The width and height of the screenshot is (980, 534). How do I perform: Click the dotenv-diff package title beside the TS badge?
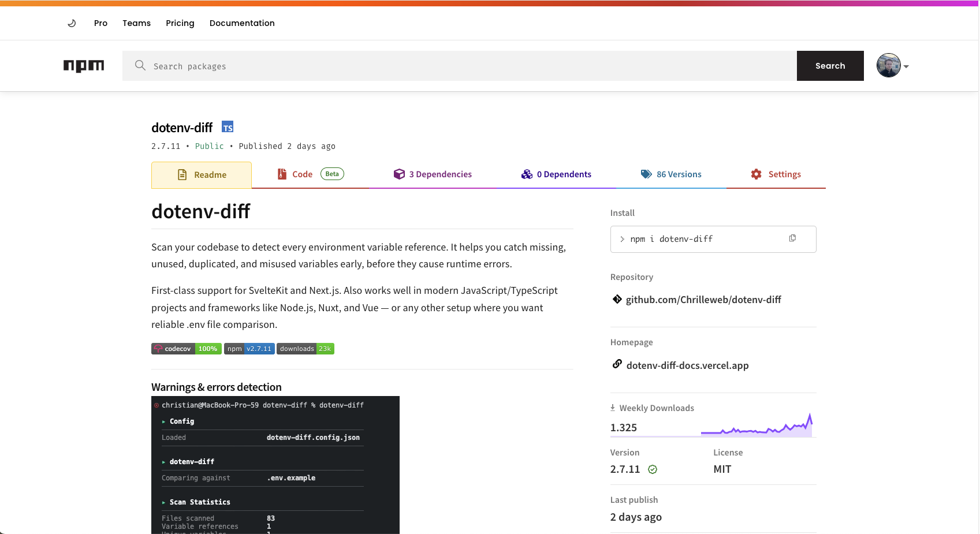coord(182,128)
